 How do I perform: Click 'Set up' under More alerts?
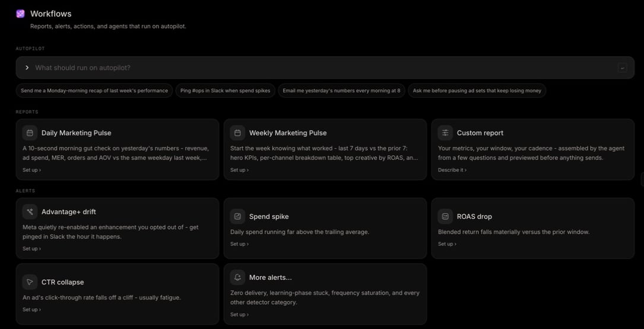(x=239, y=315)
